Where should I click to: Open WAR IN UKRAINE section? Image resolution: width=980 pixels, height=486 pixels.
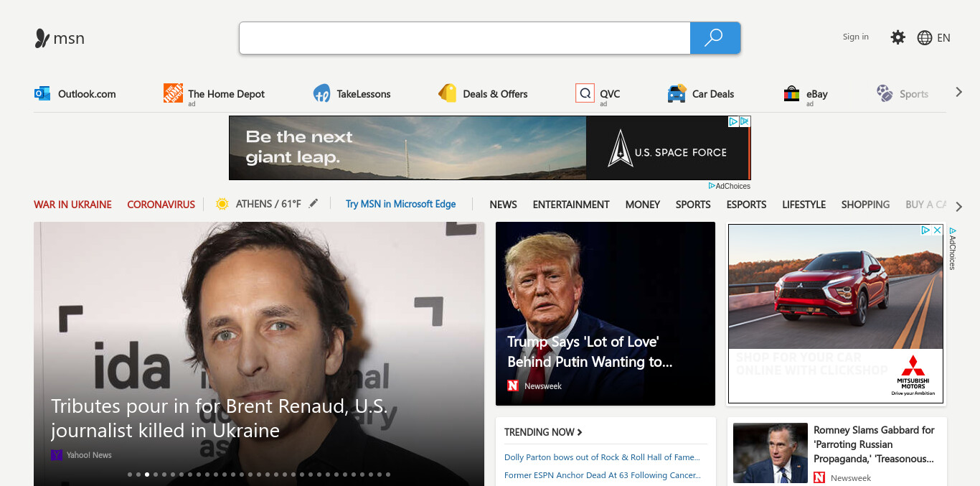[72, 205]
